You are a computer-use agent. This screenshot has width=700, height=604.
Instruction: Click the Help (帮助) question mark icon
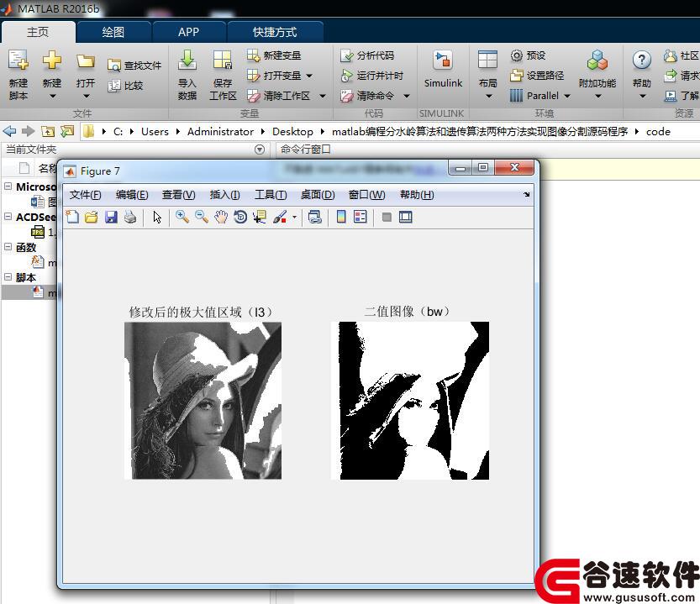[x=641, y=60]
